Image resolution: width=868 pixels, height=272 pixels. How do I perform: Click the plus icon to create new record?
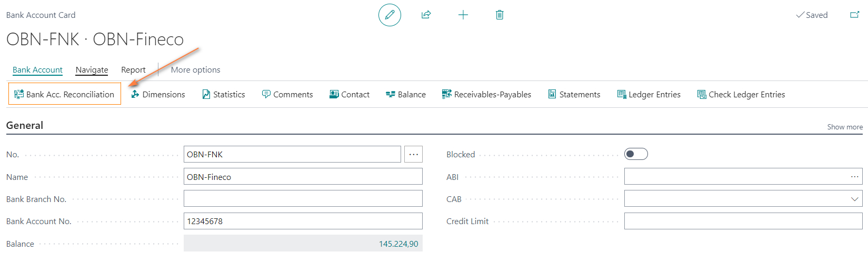click(x=463, y=15)
